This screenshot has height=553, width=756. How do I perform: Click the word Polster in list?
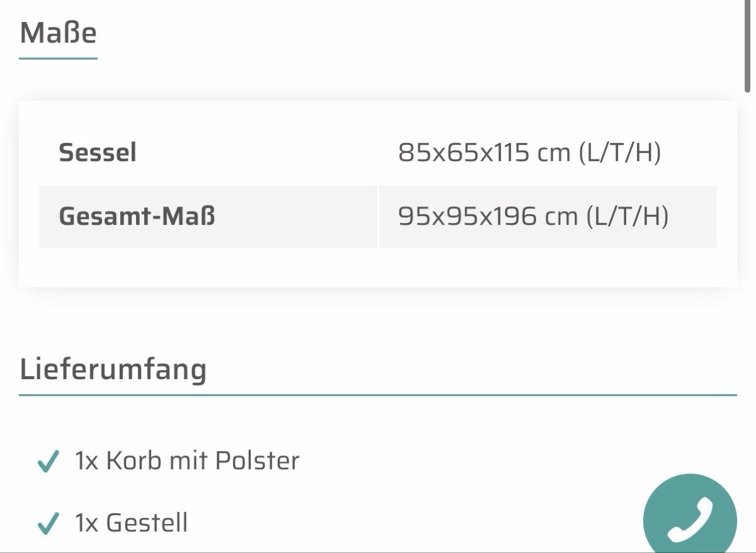257,461
